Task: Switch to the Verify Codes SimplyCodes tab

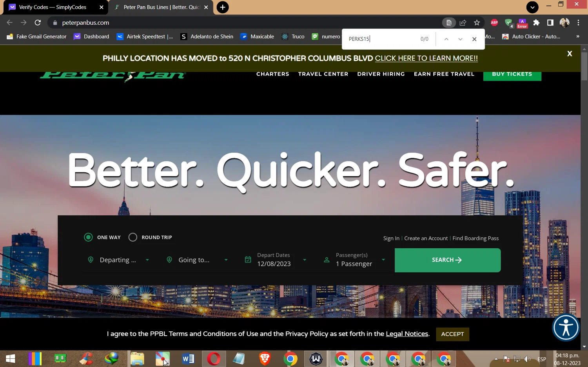Action: pyautogui.click(x=53, y=7)
